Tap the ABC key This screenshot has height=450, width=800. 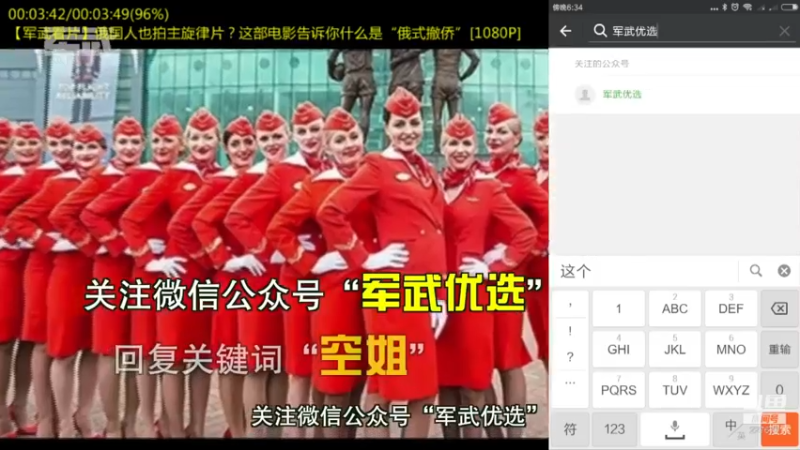[674, 309]
